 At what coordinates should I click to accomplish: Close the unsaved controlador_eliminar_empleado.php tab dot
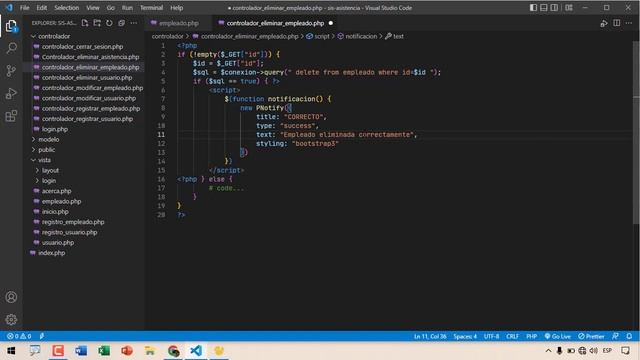click(x=331, y=23)
